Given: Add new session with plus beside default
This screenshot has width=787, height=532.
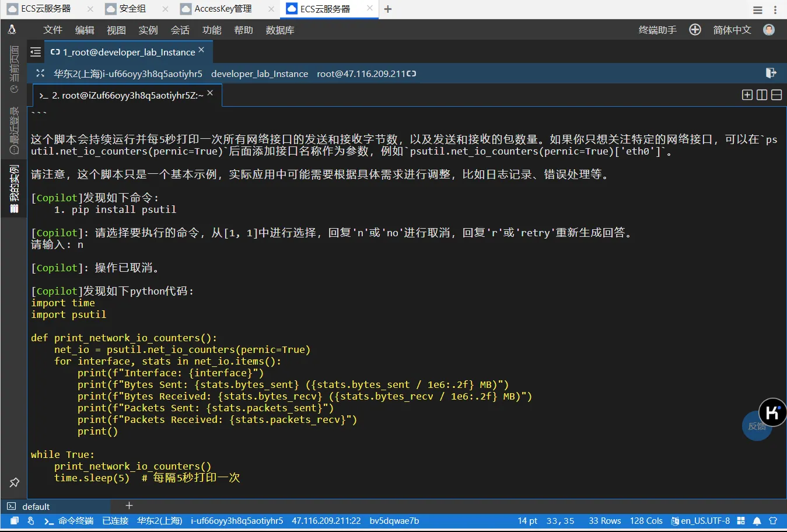Looking at the screenshot, I should tap(130, 506).
